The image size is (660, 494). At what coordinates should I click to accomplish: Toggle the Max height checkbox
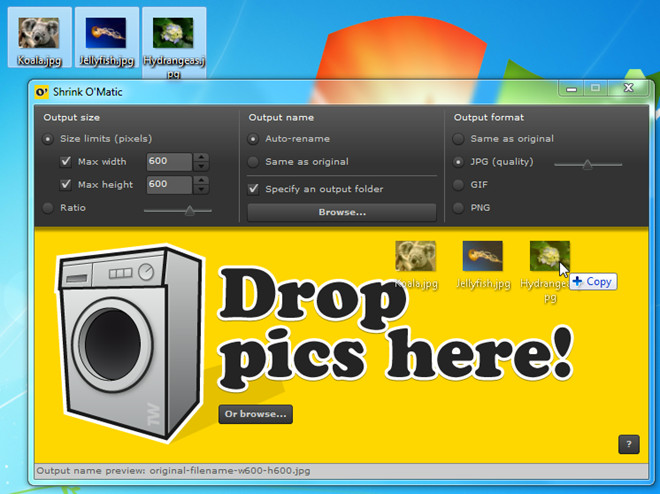66,184
